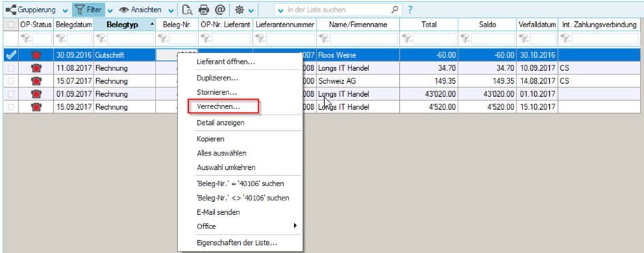Sort by the Verfalldatum column header
Screen dimensions: 644x253
pyautogui.click(x=537, y=25)
